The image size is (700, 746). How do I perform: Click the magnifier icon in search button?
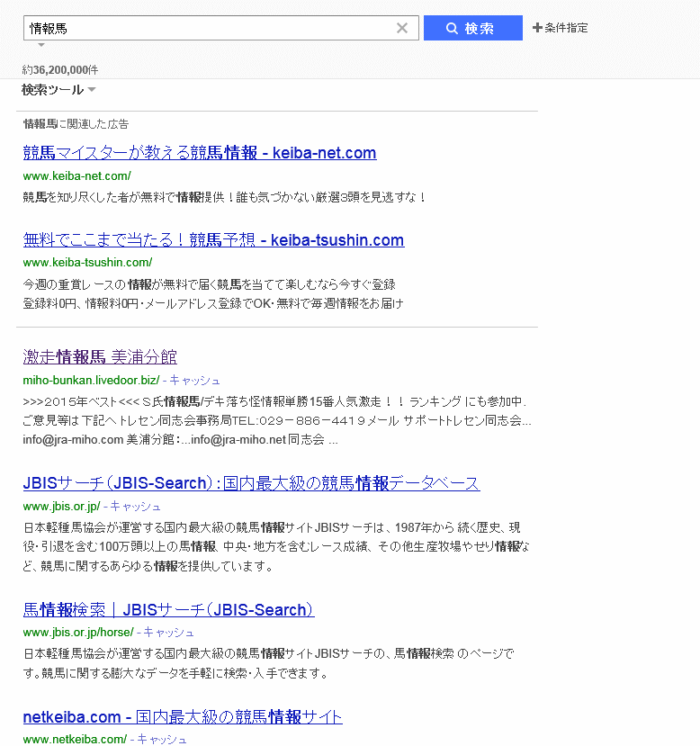tap(452, 28)
